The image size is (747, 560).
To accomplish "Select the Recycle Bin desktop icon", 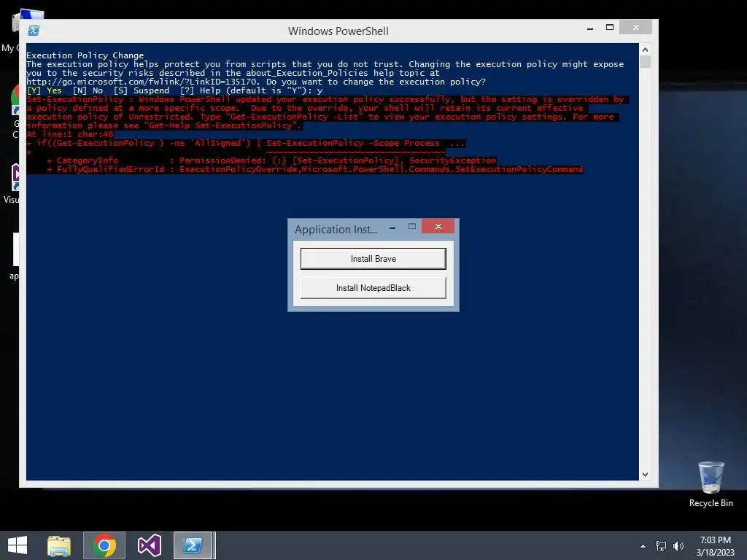I will (x=711, y=478).
